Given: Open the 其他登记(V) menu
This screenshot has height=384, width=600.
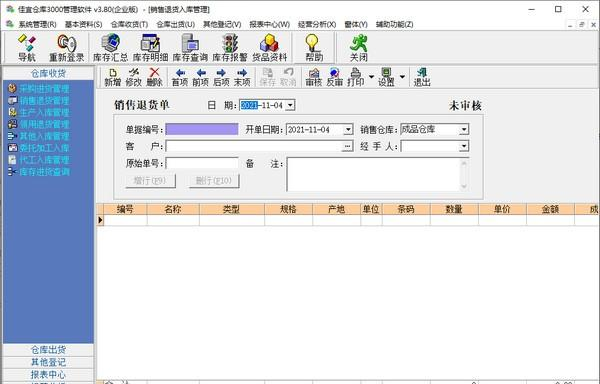Looking at the screenshot, I should tap(222, 24).
